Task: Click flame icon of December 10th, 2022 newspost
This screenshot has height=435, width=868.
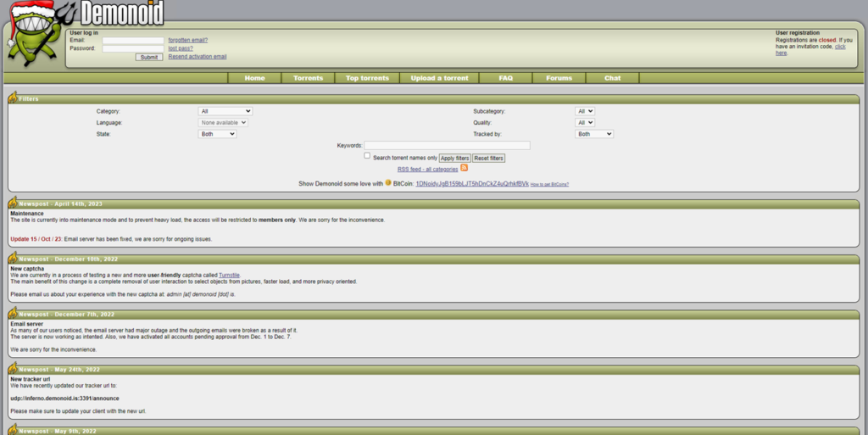Action: click(12, 258)
